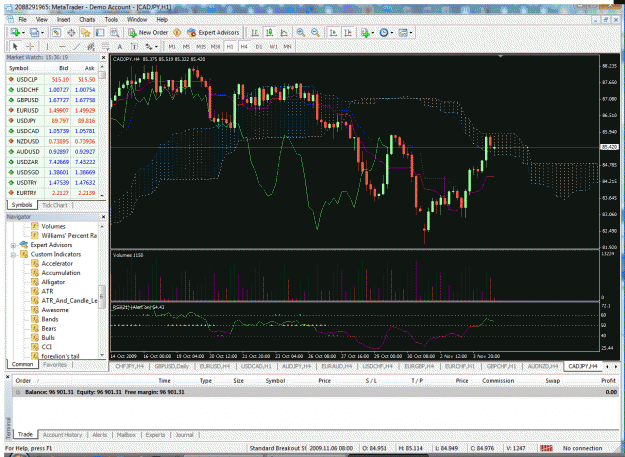Screen dimensions: 625x457
Task: Switch chart to line chart style
Action: click(284, 33)
